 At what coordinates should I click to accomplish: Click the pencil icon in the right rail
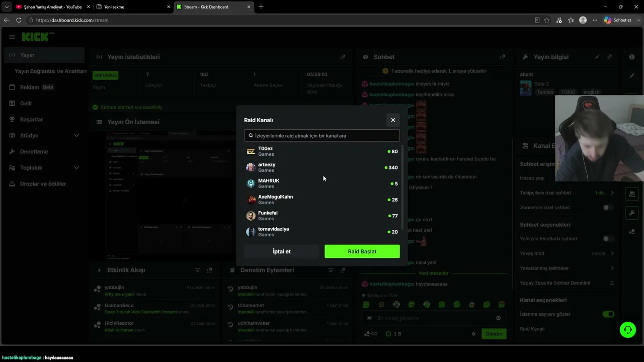(632, 76)
